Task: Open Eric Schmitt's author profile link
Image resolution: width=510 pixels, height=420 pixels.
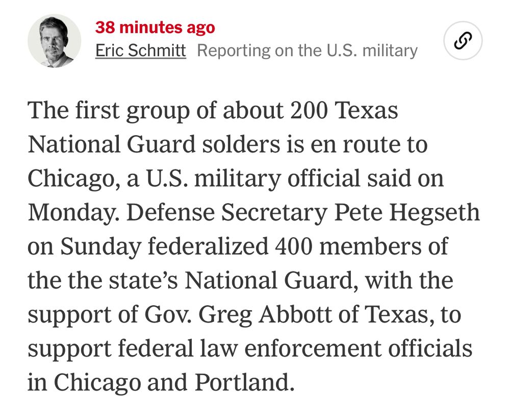Action: pyautogui.click(x=141, y=51)
